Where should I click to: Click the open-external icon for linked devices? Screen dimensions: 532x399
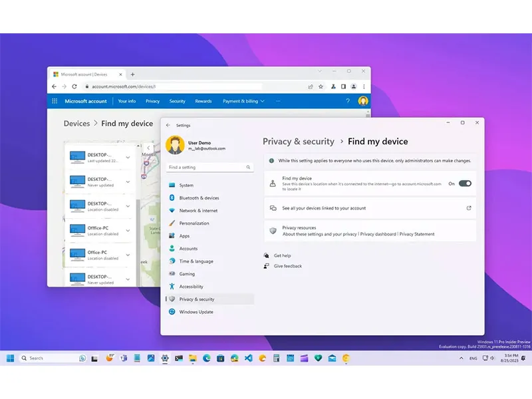(469, 208)
